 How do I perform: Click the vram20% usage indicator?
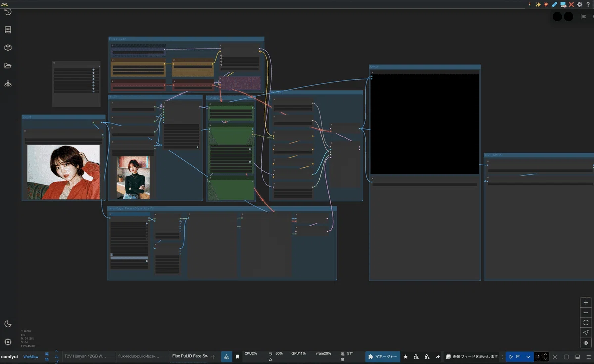(x=323, y=354)
